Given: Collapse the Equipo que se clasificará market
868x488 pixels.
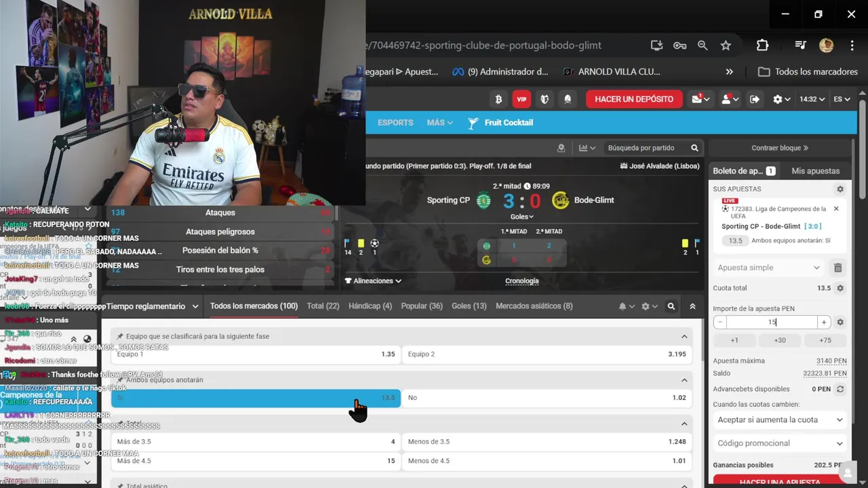Looking at the screenshot, I should click(684, 336).
